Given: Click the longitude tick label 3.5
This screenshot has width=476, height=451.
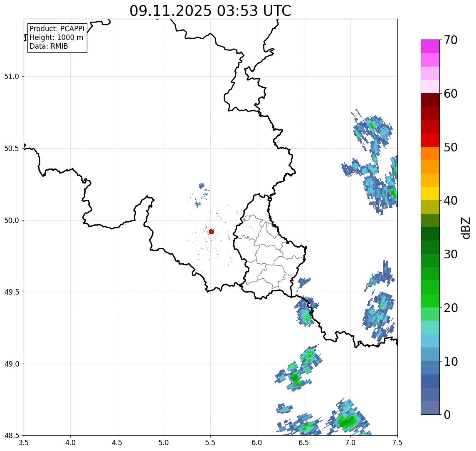Looking at the screenshot, I should [24, 443].
